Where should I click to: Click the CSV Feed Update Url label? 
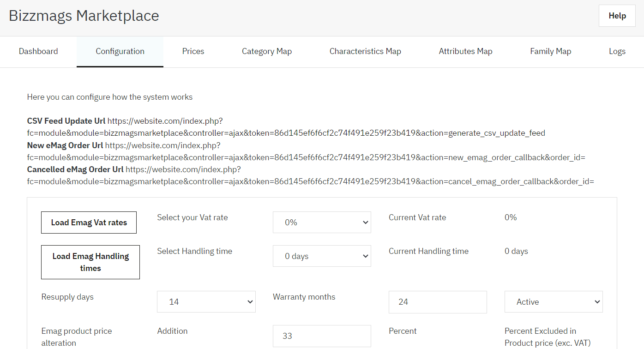pos(66,121)
